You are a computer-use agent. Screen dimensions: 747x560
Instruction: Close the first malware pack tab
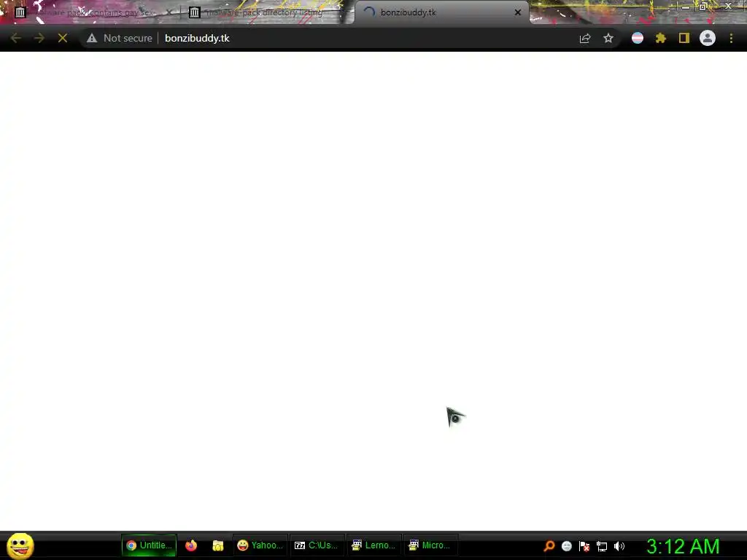pos(169,12)
